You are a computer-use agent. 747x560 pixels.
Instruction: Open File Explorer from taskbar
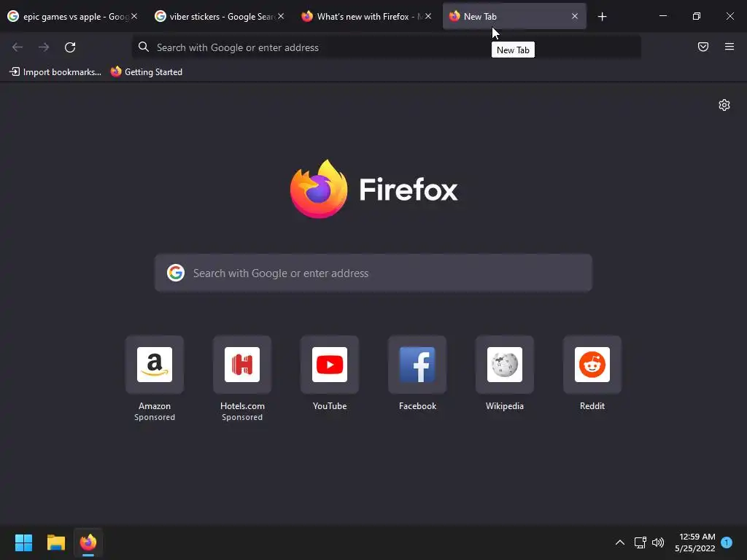55,542
